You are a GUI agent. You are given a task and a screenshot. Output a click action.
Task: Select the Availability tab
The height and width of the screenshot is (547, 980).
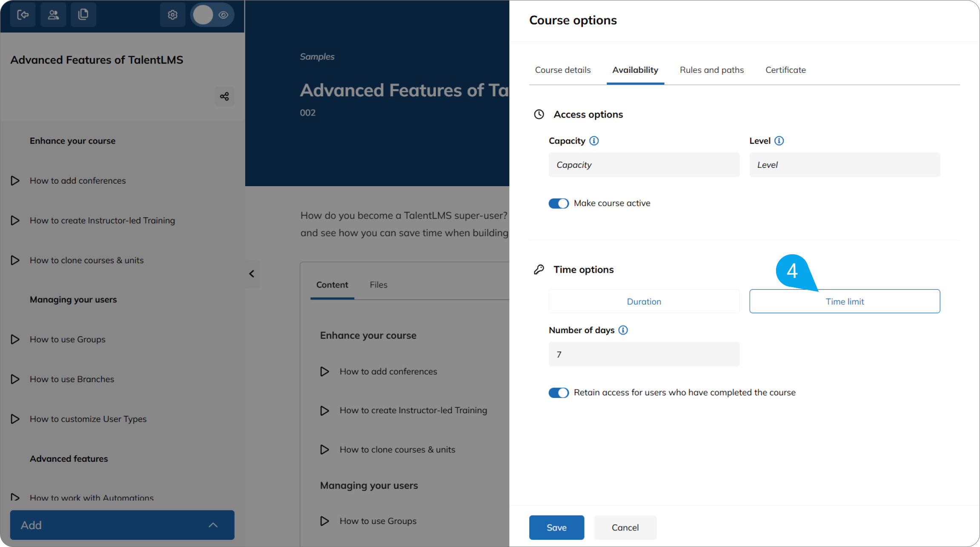pyautogui.click(x=635, y=70)
